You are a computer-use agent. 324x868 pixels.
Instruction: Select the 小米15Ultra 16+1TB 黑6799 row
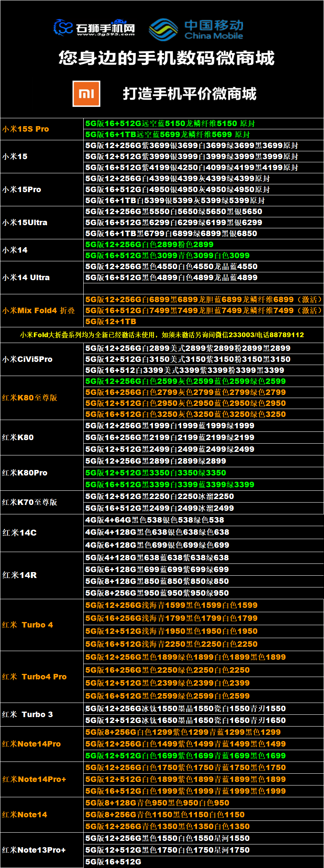tap(204, 233)
